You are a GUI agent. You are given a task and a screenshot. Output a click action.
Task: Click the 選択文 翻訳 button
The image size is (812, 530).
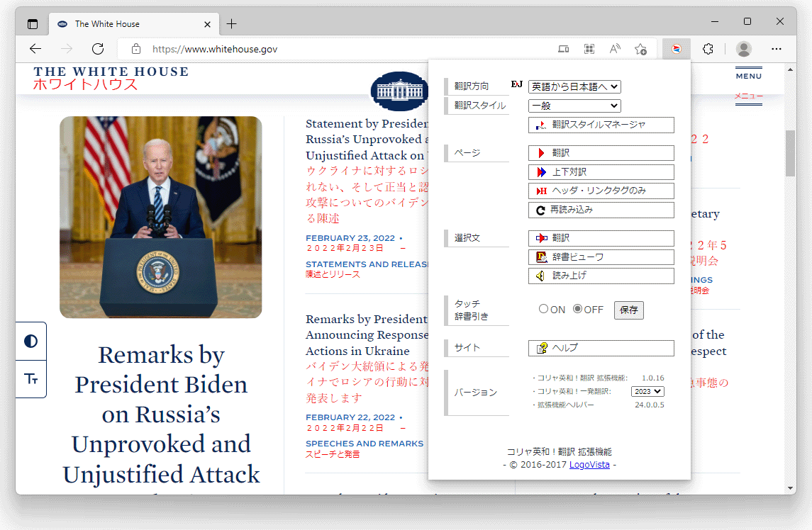point(601,238)
